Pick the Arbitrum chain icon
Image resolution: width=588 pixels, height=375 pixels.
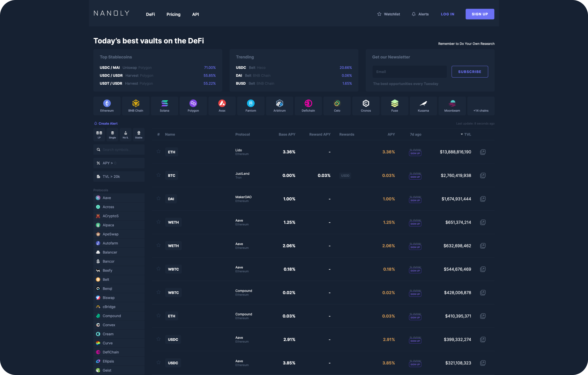[280, 106]
